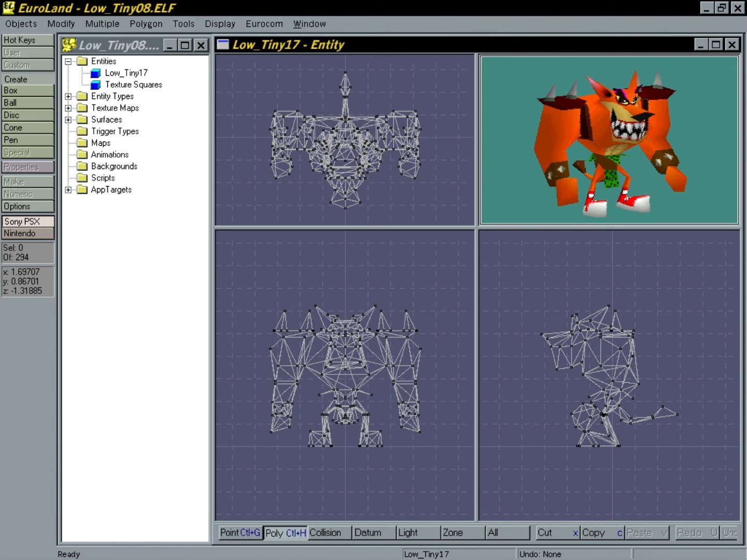Click the Surfaces folder icon
Screen dimensions: 747x560
82,120
